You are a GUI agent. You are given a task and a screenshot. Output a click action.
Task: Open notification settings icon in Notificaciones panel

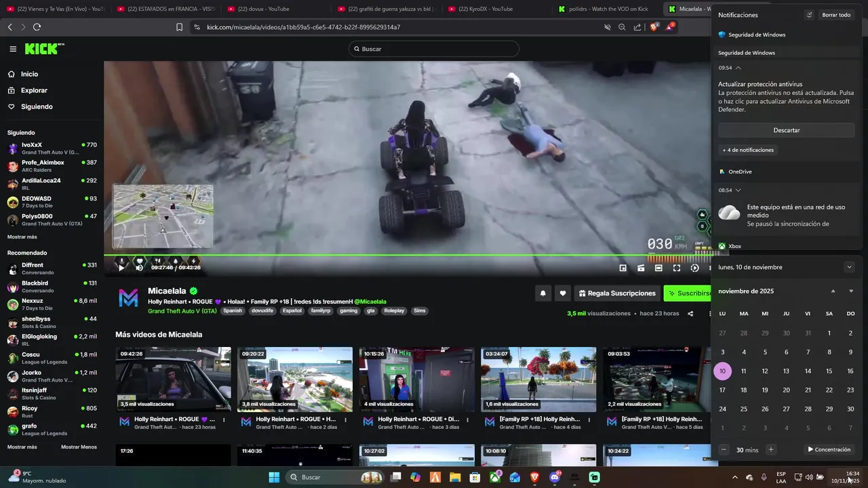809,15
